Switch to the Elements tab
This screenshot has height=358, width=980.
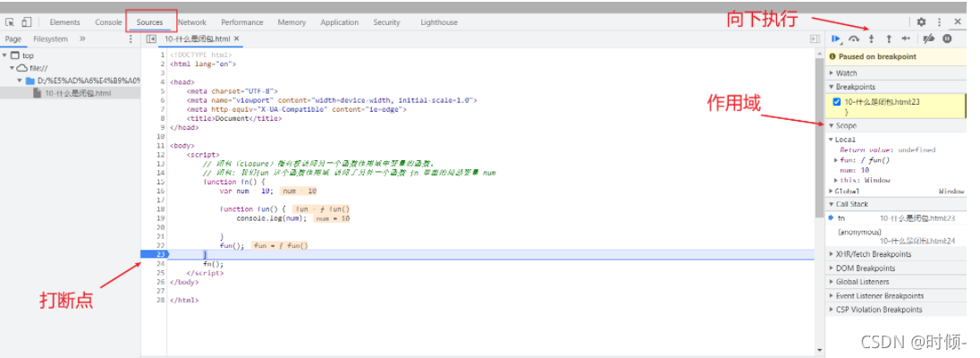tap(65, 21)
